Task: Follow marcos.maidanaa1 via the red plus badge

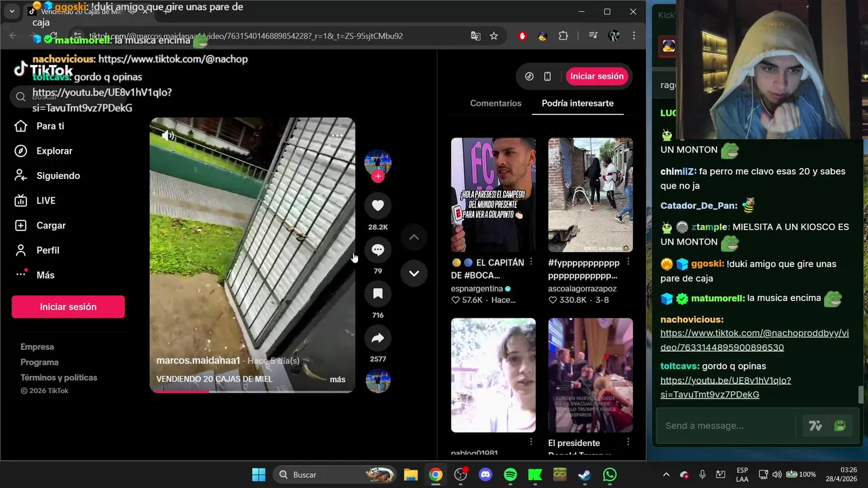Action: pyautogui.click(x=378, y=176)
